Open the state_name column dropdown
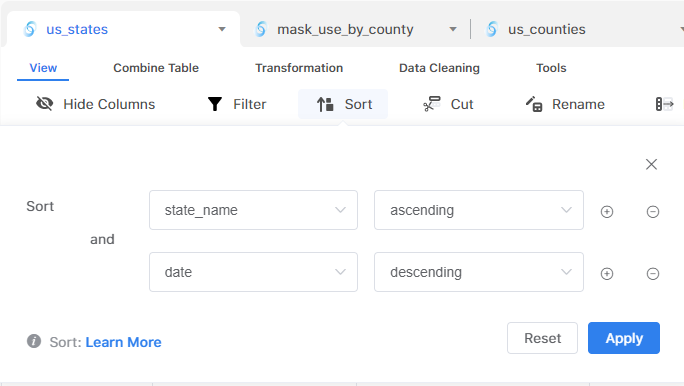This screenshot has height=386, width=684. pos(253,210)
